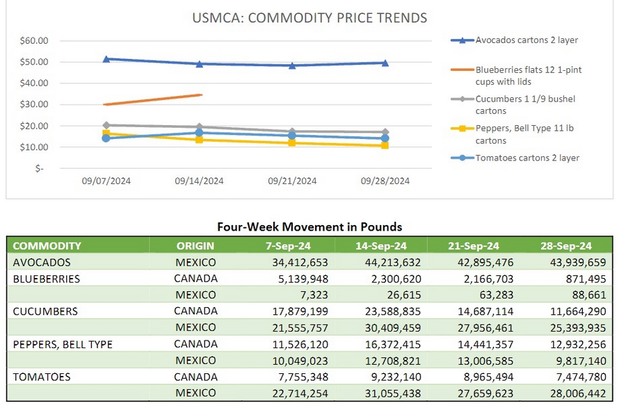The height and width of the screenshot is (417, 626).
Task: Click the orange blueberries trend line
Action: point(155,99)
